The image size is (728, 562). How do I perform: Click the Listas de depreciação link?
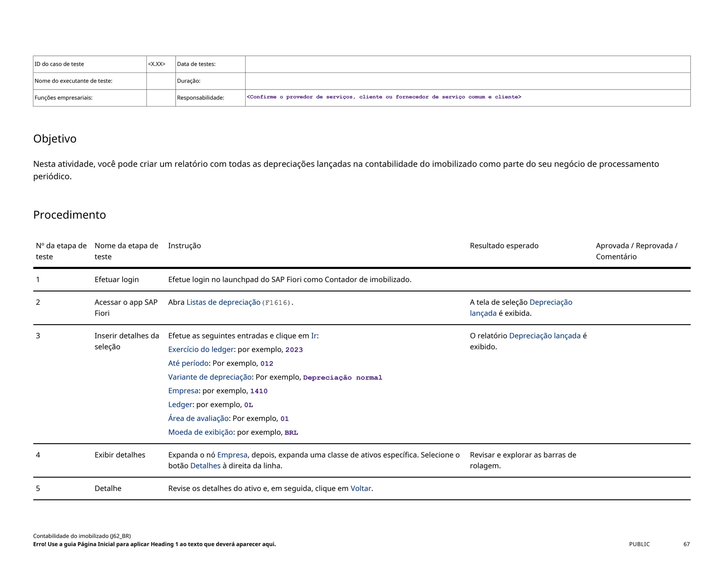coord(223,302)
